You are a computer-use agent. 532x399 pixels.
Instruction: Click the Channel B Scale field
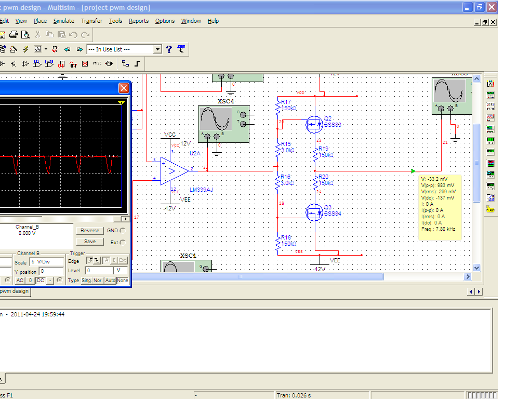click(47, 262)
